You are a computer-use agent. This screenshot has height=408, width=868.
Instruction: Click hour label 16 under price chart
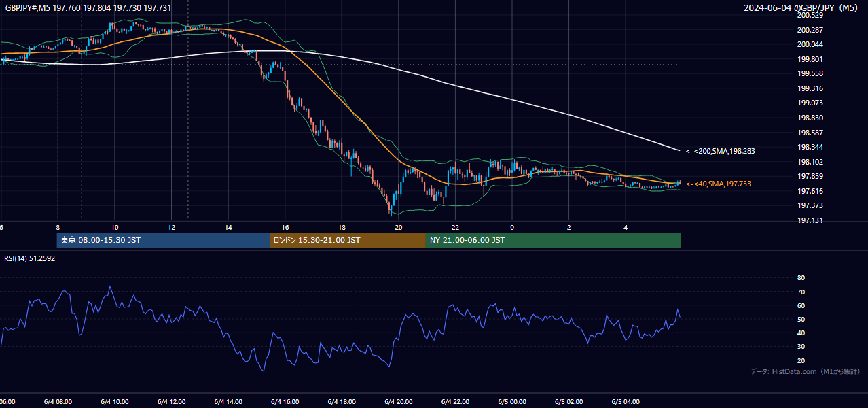(285, 227)
